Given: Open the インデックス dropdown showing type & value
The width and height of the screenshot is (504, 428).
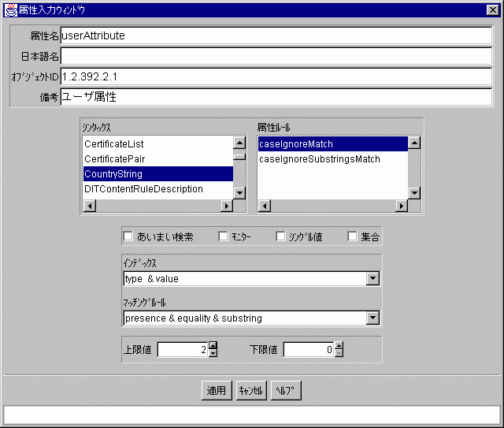Looking at the screenshot, I should pyautogui.click(x=372, y=278).
